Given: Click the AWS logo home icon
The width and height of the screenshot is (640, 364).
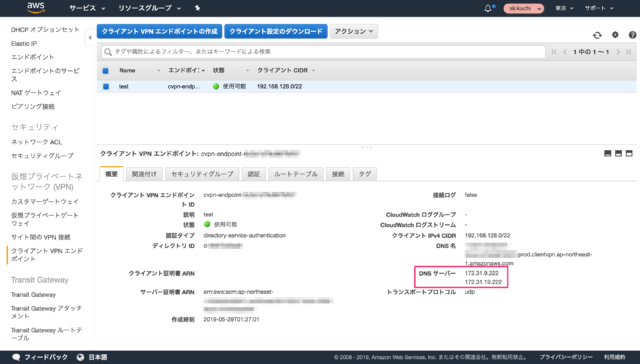Looking at the screenshot, I should pyautogui.click(x=36, y=7).
